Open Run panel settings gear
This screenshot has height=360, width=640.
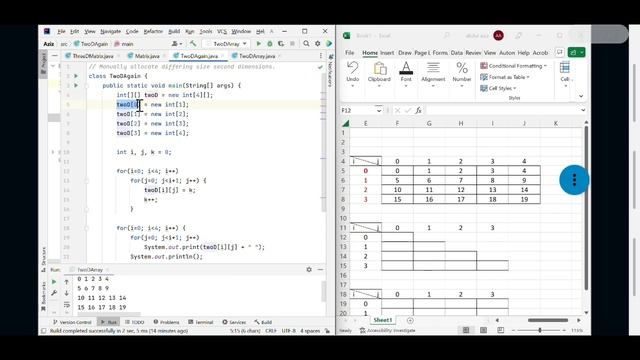[x=309, y=269]
